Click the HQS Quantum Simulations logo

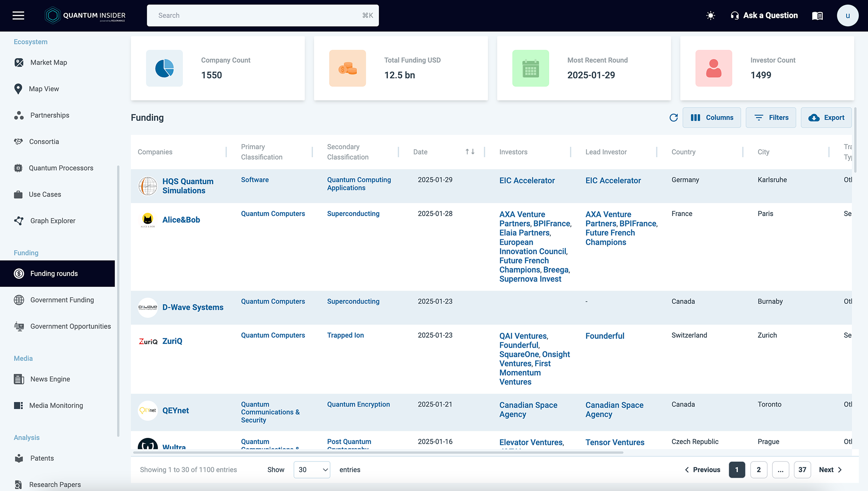(148, 186)
